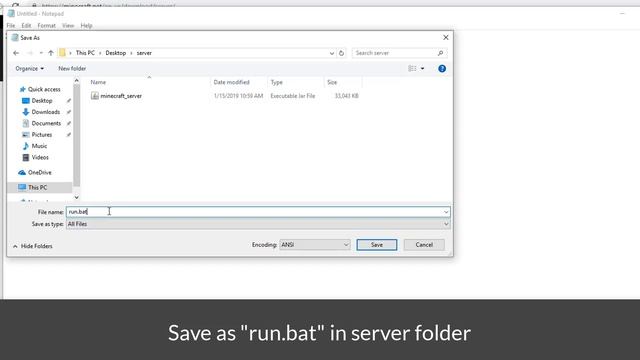The height and width of the screenshot is (360, 640).
Task: Open Videos in navigation pane
Action: click(x=40, y=157)
